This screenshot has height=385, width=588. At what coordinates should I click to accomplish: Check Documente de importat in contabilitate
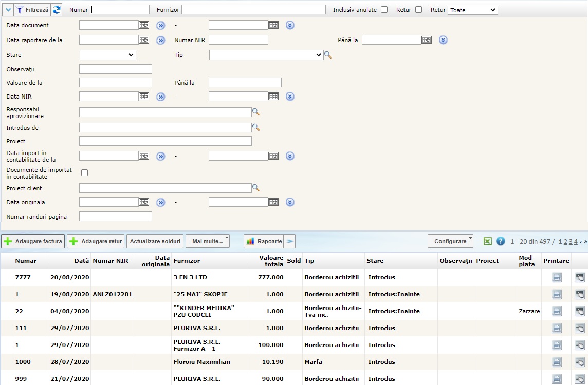pos(85,173)
